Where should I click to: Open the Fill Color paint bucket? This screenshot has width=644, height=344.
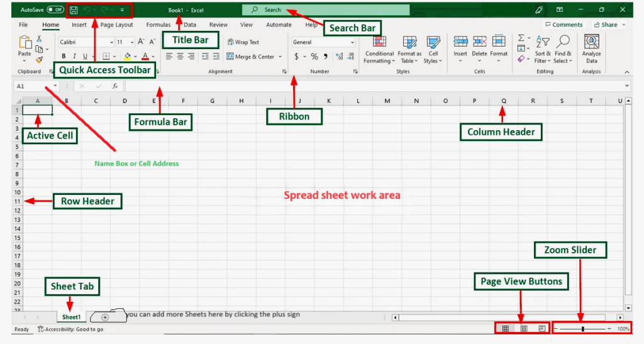coord(127,56)
